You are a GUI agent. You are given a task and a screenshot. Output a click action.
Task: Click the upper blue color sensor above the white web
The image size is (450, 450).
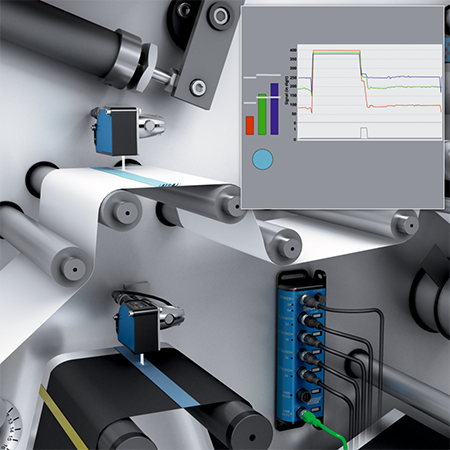[117, 131]
